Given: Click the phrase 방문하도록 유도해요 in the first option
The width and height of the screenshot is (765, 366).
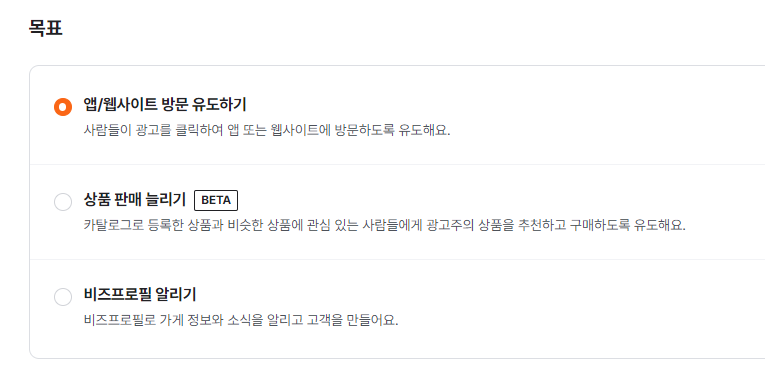Looking at the screenshot, I should coord(392,131).
